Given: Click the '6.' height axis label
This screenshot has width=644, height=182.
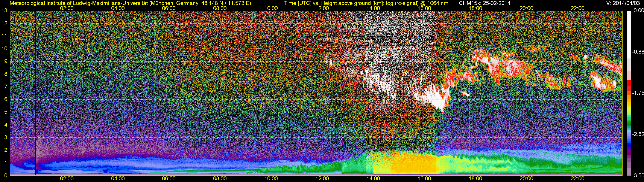Looking at the screenshot, I should [x=6, y=100].
